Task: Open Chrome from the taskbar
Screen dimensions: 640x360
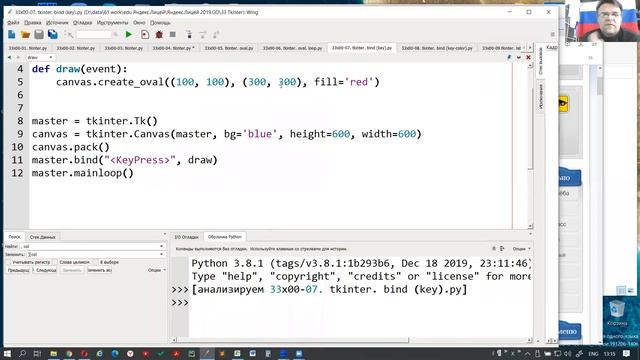Action: pos(69,353)
